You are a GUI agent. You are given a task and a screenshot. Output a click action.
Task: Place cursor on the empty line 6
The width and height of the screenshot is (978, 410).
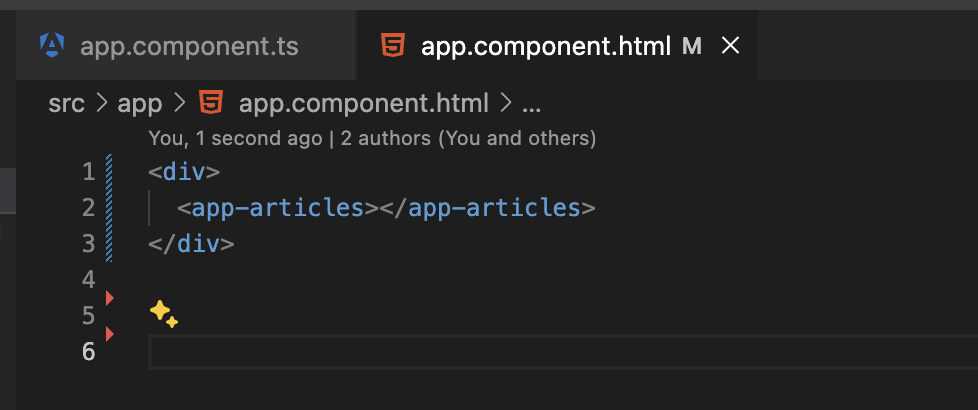pos(500,352)
